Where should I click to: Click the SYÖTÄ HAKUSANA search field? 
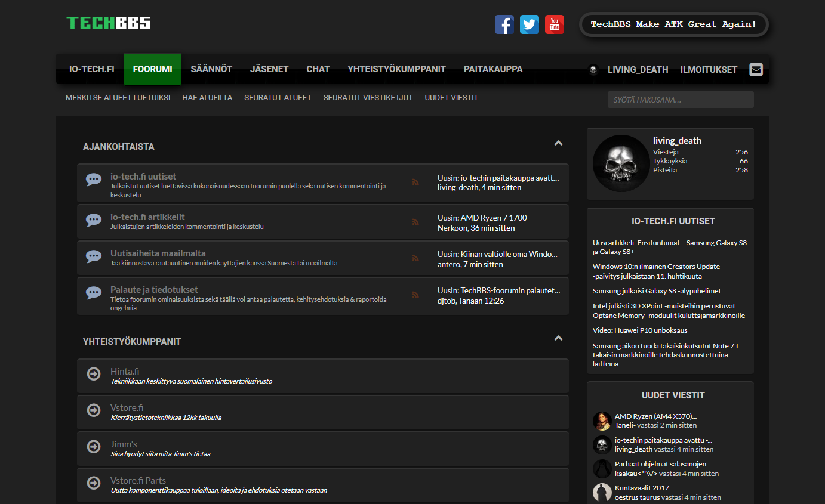click(681, 100)
